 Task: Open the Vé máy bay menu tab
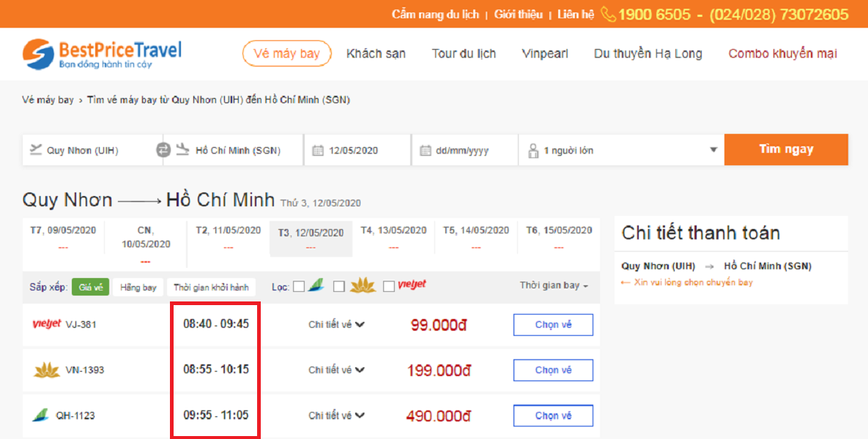[x=286, y=53]
